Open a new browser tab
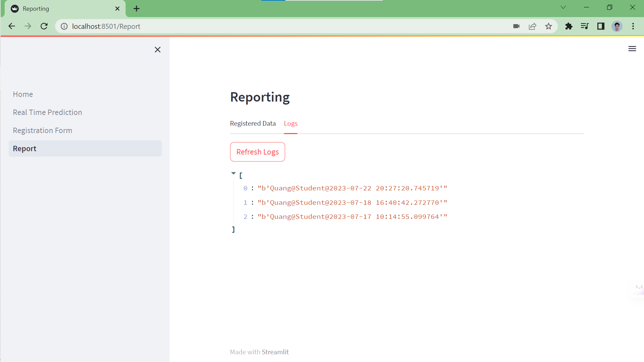This screenshot has height=362, width=644. [x=137, y=9]
